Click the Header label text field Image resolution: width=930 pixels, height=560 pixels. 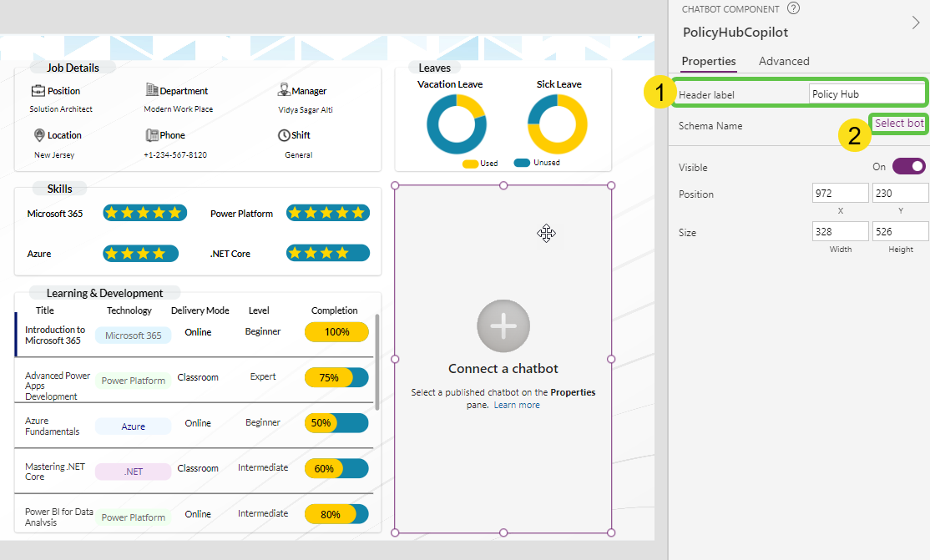tap(866, 94)
